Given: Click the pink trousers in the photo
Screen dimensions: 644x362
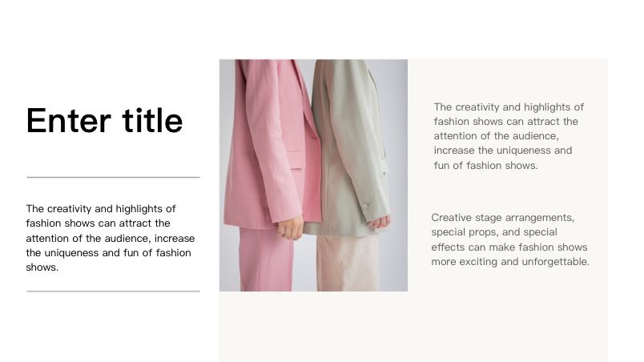Looking at the screenshot, I should [x=266, y=259].
